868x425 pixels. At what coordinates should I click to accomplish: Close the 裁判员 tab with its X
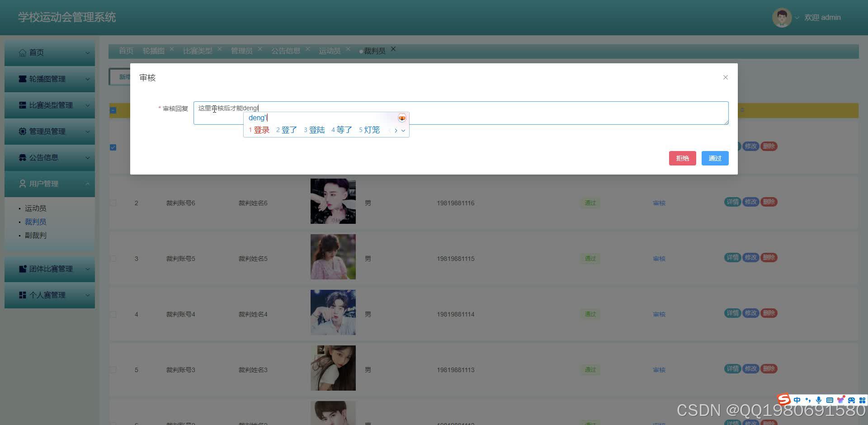393,49
